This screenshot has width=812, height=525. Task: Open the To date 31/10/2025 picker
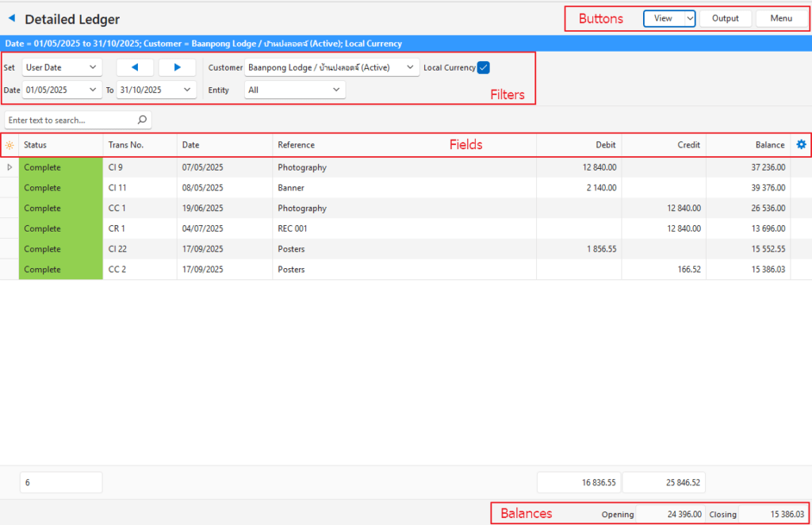pyautogui.click(x=156, y=90)
